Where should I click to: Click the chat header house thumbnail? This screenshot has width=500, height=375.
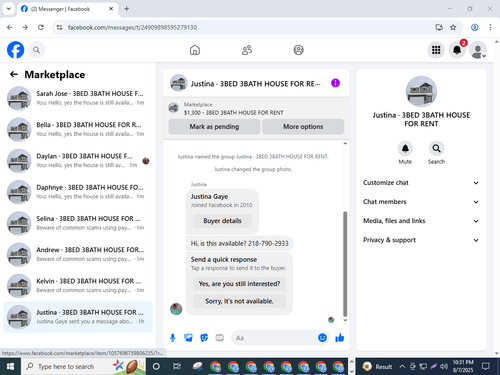click(178, 83)
